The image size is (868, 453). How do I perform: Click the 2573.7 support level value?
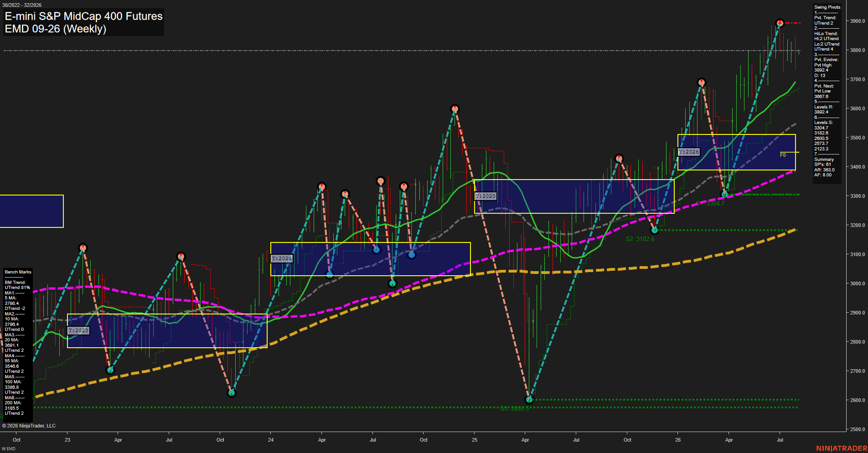tap(821, 144)
